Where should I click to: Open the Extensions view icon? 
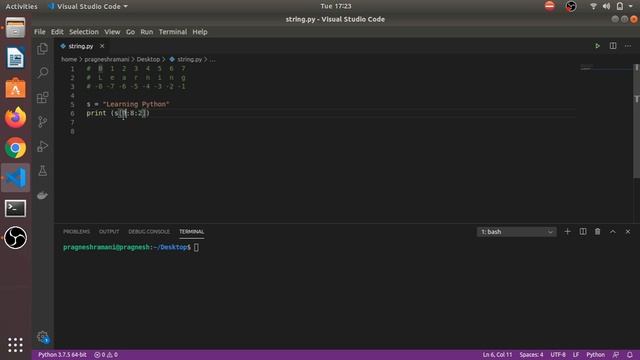click(x=42, y=97)
